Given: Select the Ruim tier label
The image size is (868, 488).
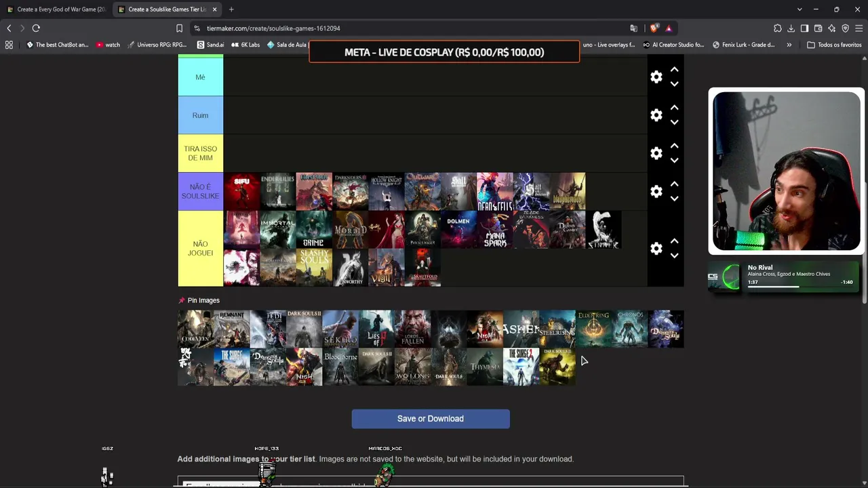Looking at the screenshot, I should coord(200,115).
